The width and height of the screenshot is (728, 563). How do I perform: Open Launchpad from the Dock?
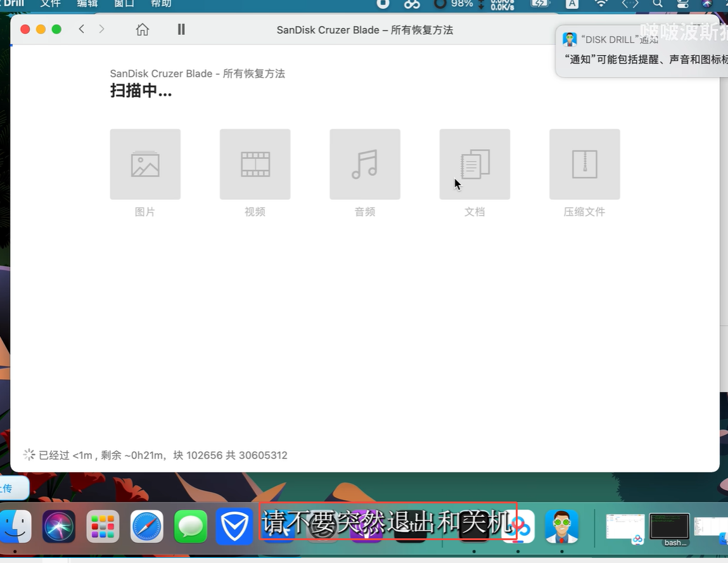point(103,526)
